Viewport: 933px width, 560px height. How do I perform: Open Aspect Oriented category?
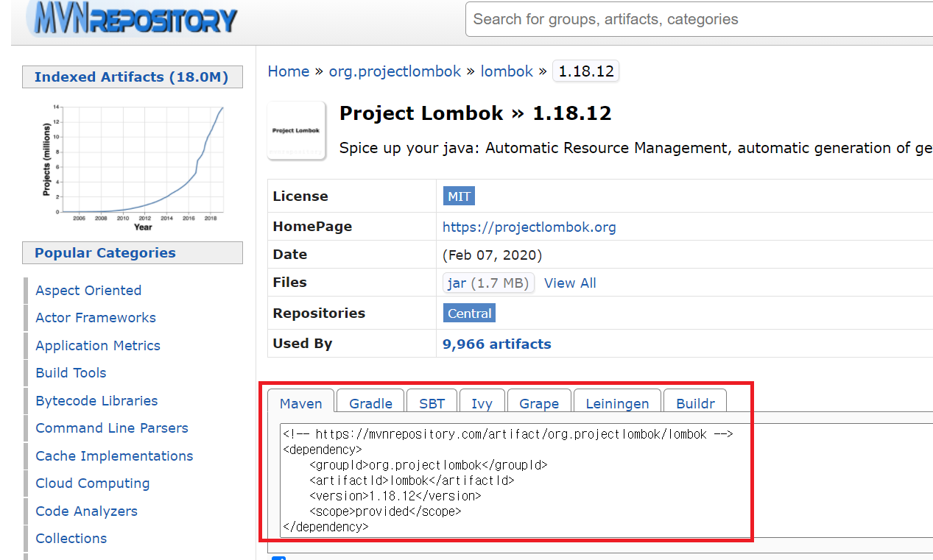tap(88, 291)
